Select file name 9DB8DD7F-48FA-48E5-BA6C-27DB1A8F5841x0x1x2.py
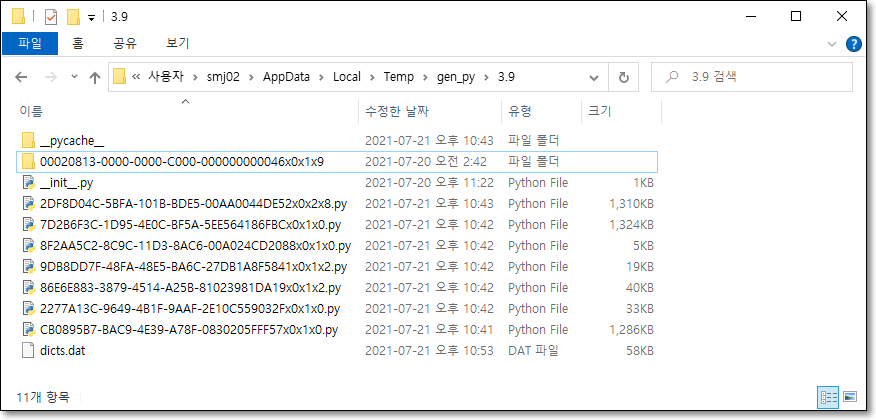Viewport: 876px width, 420px height. click(x=194, y=267)
